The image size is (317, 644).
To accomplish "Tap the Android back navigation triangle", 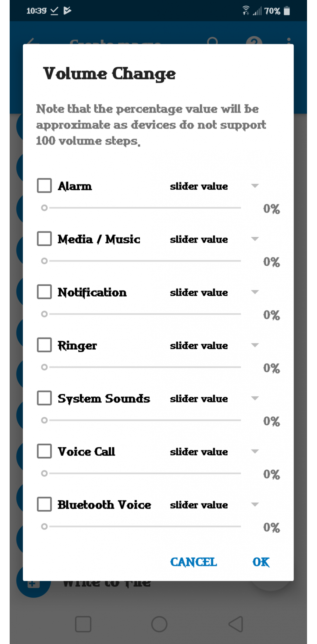I will coord(236,624).
